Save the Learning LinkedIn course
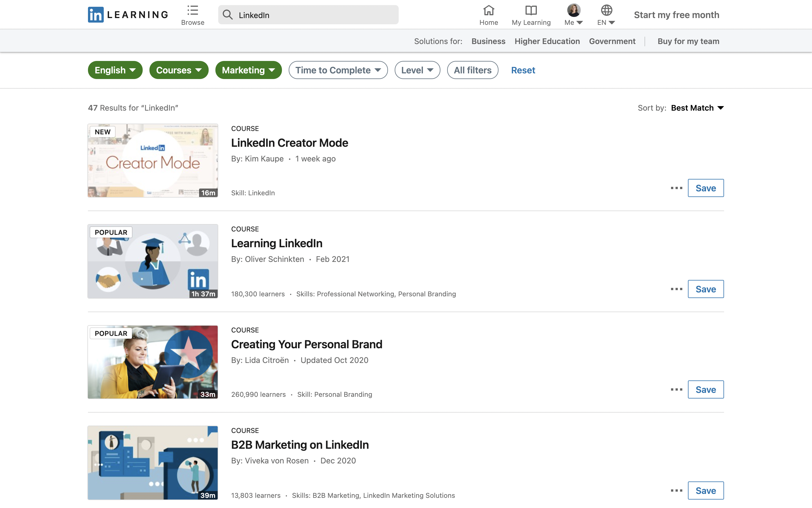This screenshot has height=508, width=812. click(706, 289)
